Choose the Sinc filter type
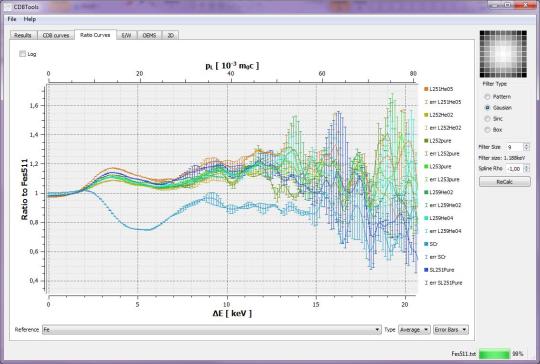 (487, 119)
